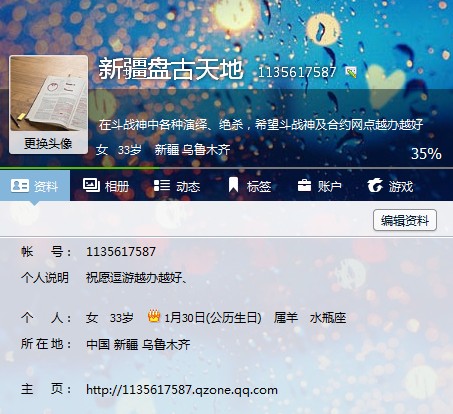Image resolution: width=453 pixels, height=414 pixels.
Task: Click the 编辑资料 button
Action: 405,220
